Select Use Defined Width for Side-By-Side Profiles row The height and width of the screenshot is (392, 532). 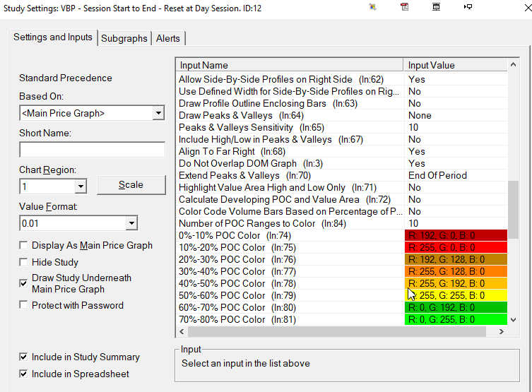[x=342, y=91]
